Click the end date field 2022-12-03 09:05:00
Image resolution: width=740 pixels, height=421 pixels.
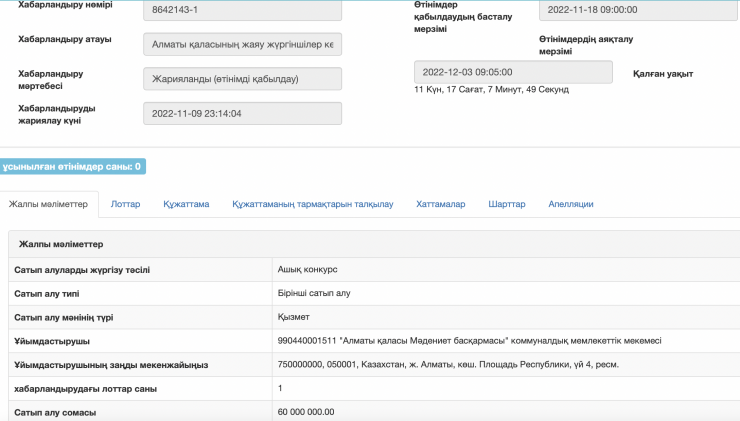pyautogui.click(x=513, y=73)
